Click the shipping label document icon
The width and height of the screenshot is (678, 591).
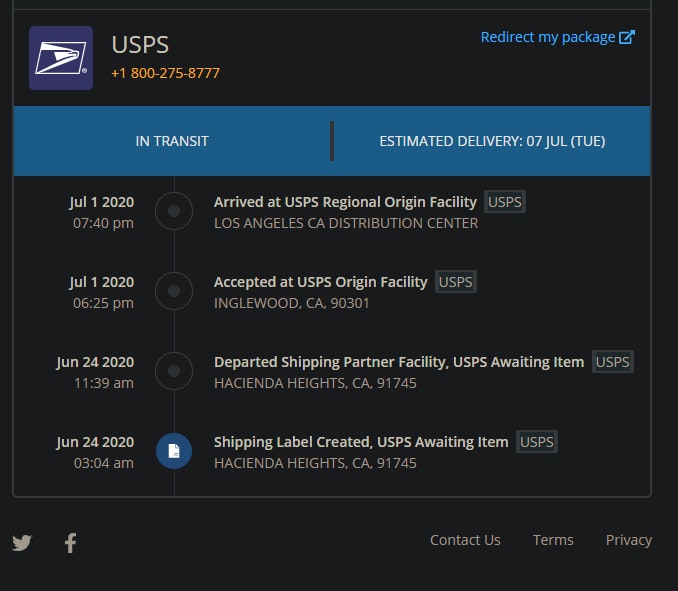(x=174, y=451)
